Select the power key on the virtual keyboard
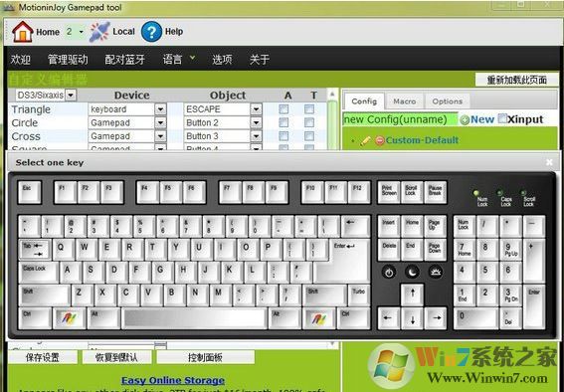The height and width of the screenshot is (392, 564). (389, 273)
